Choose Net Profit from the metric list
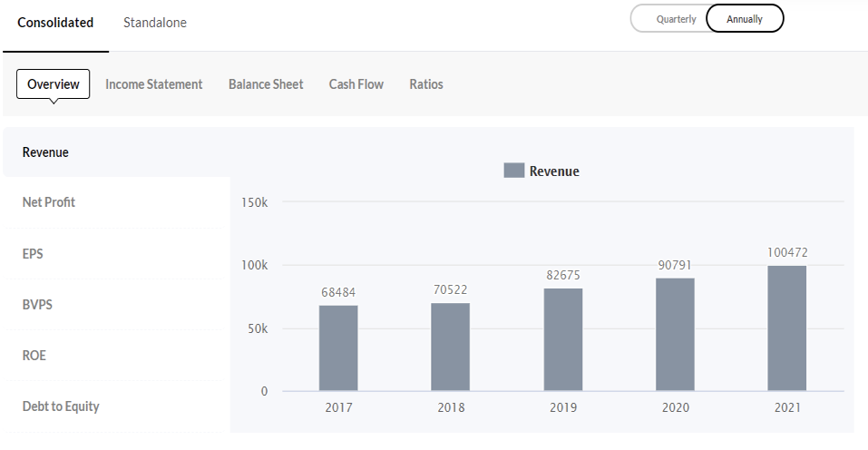The height and width of the screenshot is (450, 868). click(49, 202)
